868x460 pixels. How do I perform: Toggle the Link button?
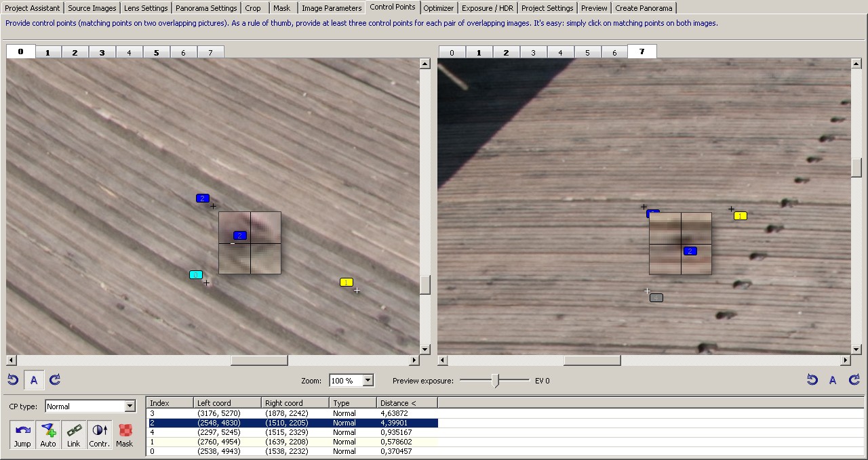(x=73, y=434)
